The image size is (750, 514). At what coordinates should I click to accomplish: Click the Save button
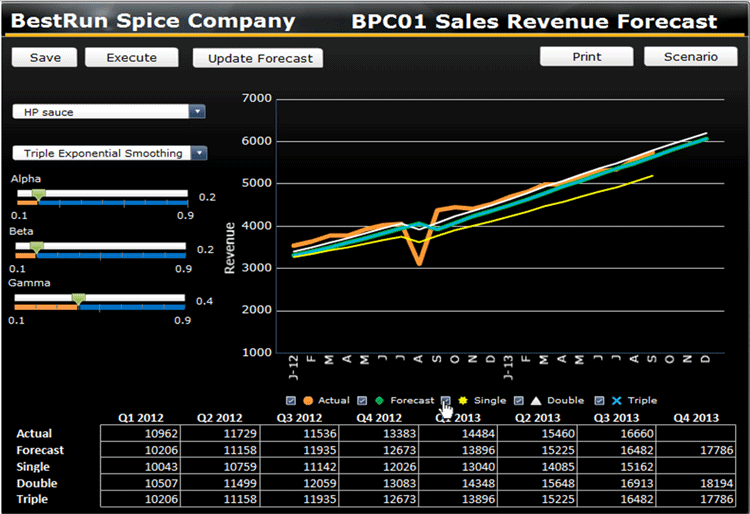[44, 58]
